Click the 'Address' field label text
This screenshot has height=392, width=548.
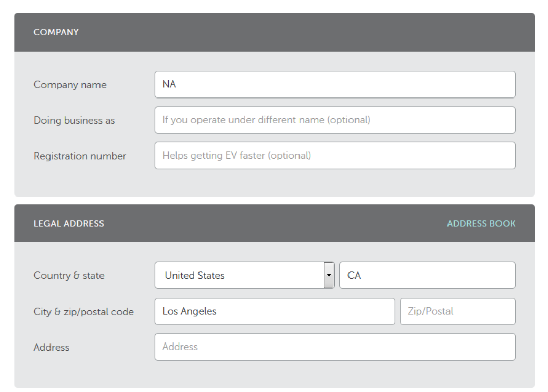(52, 347)
